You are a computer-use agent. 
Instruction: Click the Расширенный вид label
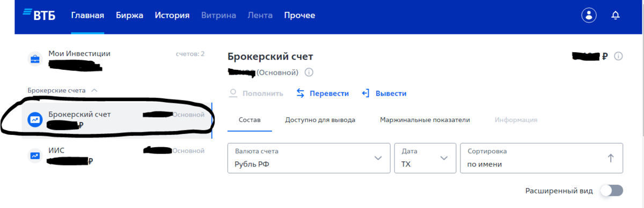click(559, 191)
